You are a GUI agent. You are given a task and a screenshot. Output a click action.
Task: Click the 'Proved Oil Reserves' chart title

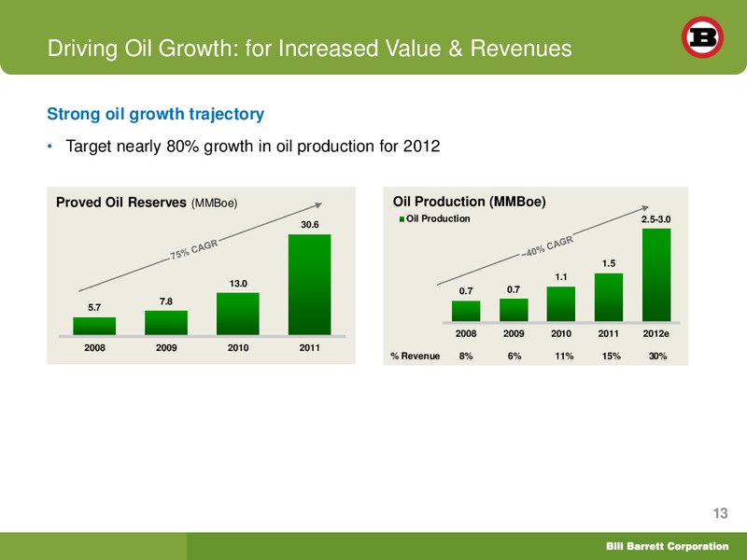point(147,203)
